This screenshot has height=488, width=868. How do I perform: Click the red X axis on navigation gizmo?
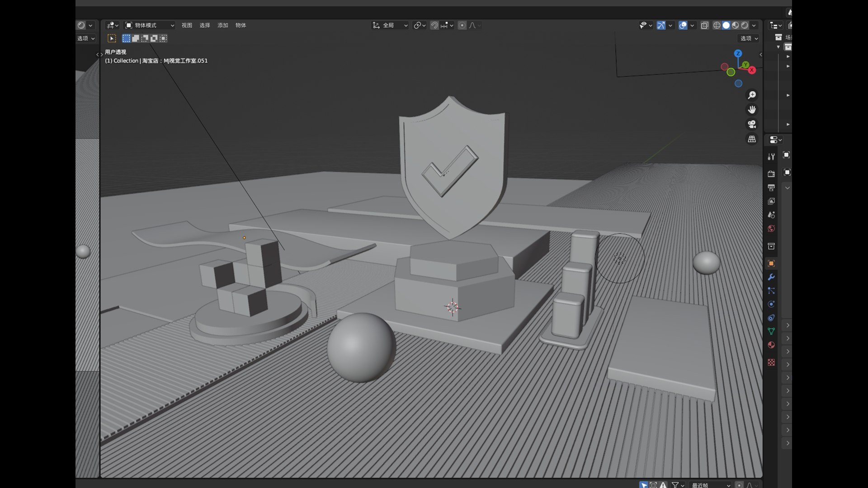tap(752, 70)
